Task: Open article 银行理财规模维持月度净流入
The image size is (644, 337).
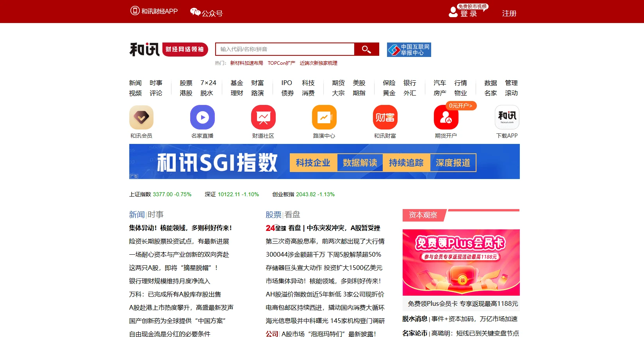Action: pyautogui.click(x=169, y=281)
